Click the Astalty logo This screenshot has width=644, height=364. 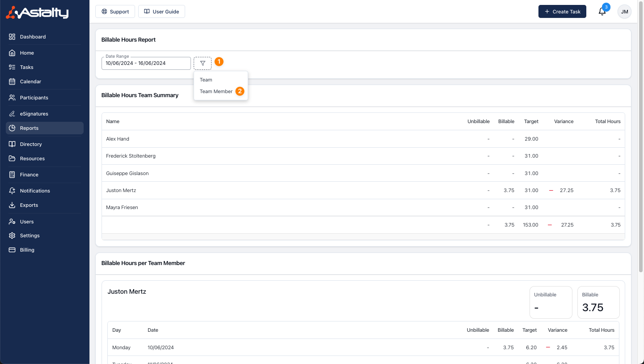[x=38, y=13]
